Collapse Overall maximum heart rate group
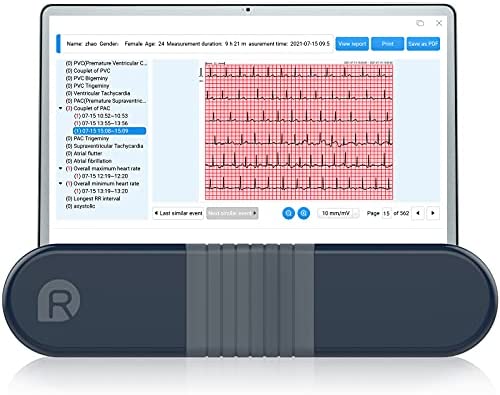Image resolution: width=500 pixels, height=395 pixels. pyautogui.click(x=60, y=169)
